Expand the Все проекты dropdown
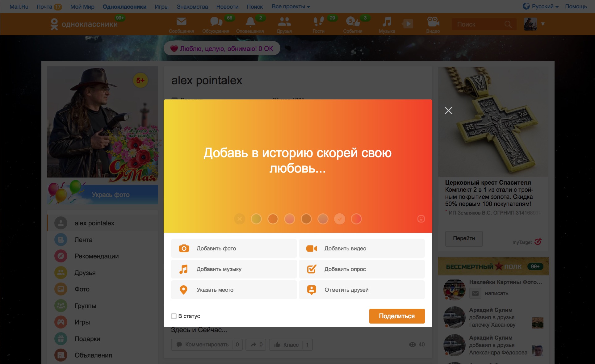 click(291, 6)
